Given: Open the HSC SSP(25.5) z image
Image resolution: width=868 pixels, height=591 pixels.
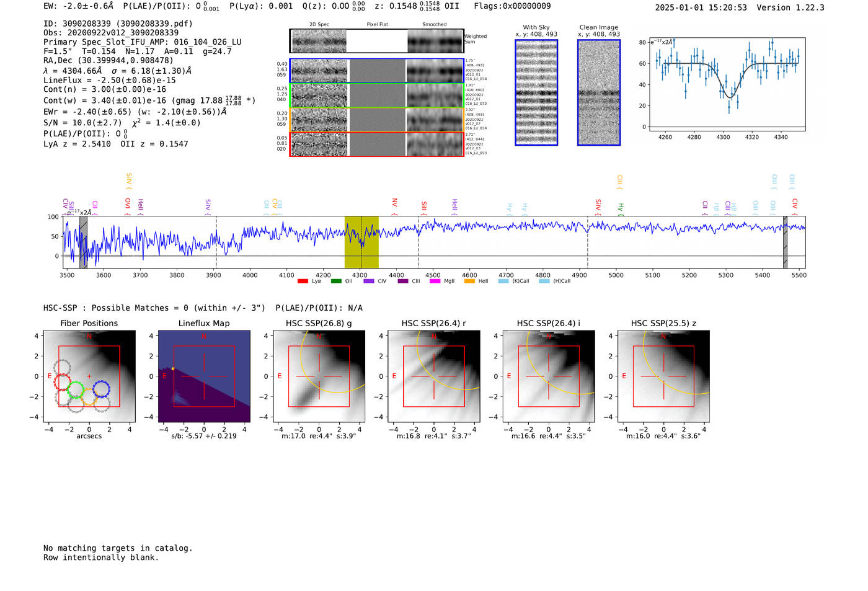Looking at the screenshot, I should click(x=663, y=377).
